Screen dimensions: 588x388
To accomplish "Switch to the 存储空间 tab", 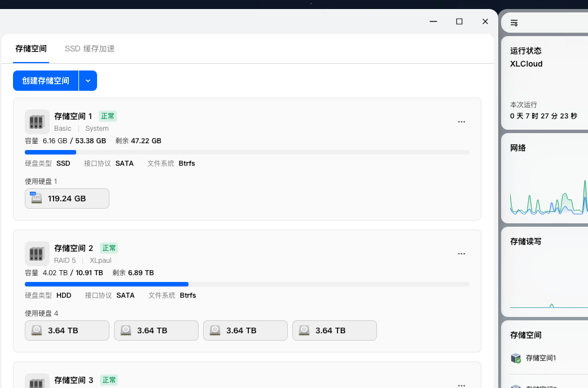I will tap(31, 48).
